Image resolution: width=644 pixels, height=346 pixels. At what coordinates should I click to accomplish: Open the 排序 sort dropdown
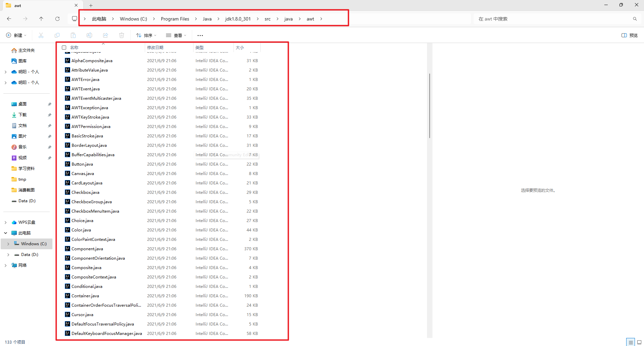click(x=146, y=35)
